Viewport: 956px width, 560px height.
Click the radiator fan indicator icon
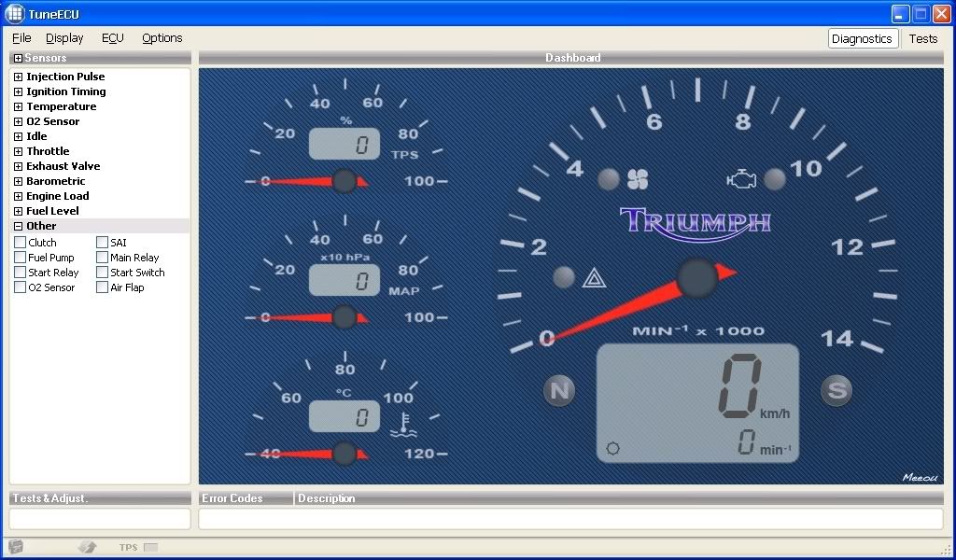638,179
